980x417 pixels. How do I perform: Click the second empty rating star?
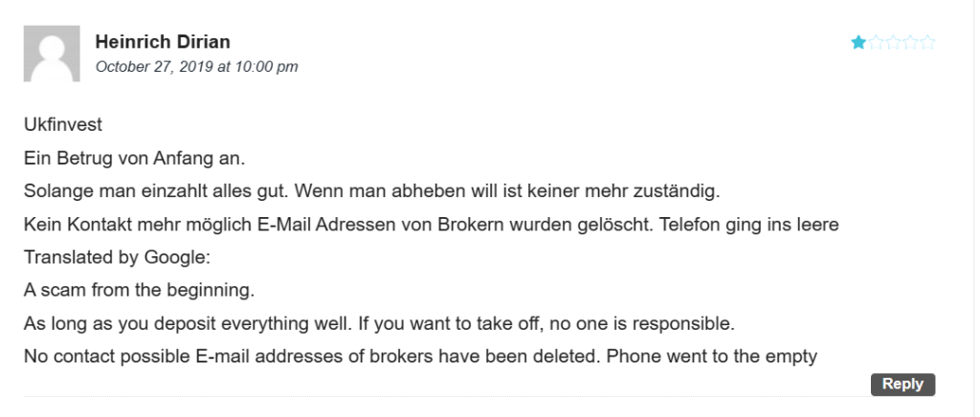tap(877, 42)
